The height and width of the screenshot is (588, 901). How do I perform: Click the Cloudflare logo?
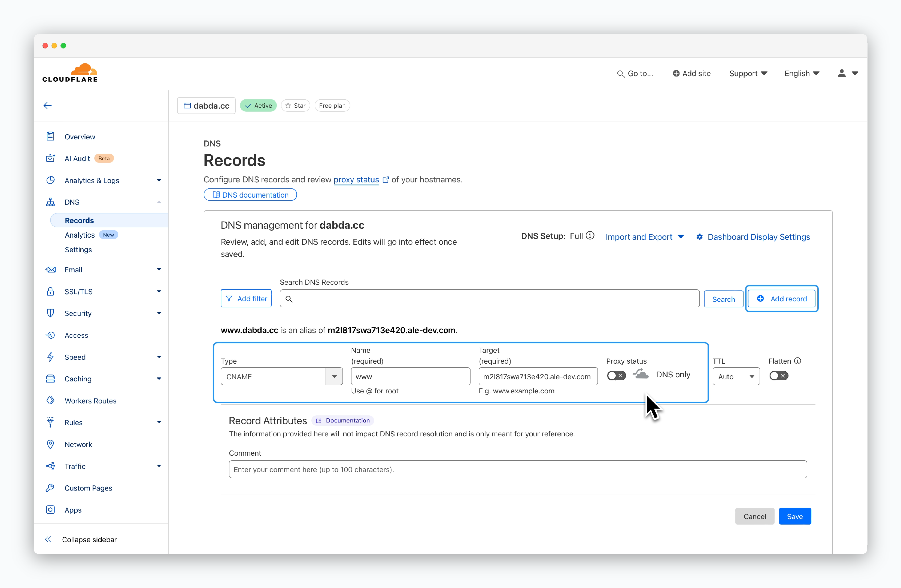(x=70, y=73)
